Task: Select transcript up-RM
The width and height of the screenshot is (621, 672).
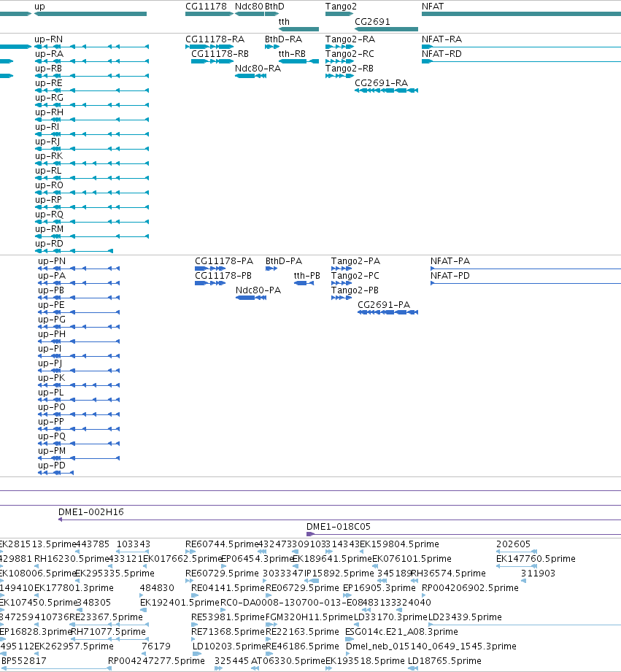Action: [x=92, y=236]
